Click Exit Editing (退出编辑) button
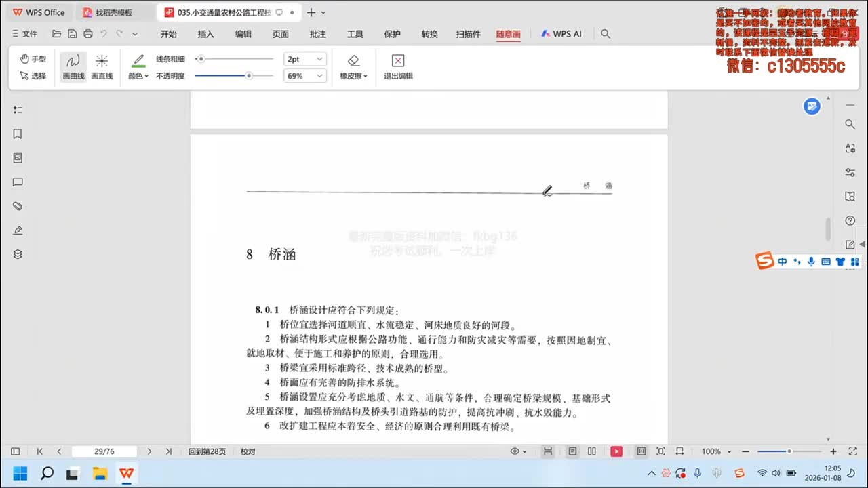The height and width of the screenshot is (488, 868). (398, 67)
